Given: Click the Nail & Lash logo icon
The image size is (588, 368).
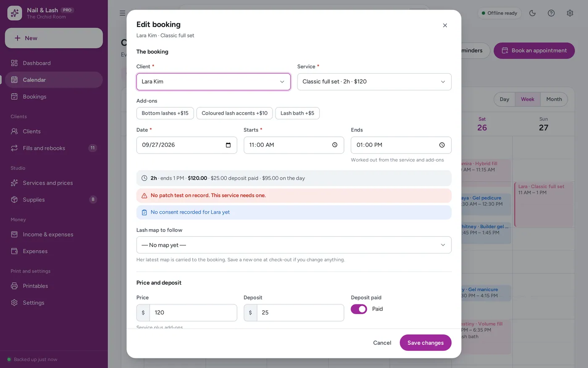Looking at the screenshot, I should tap(15, 13).
